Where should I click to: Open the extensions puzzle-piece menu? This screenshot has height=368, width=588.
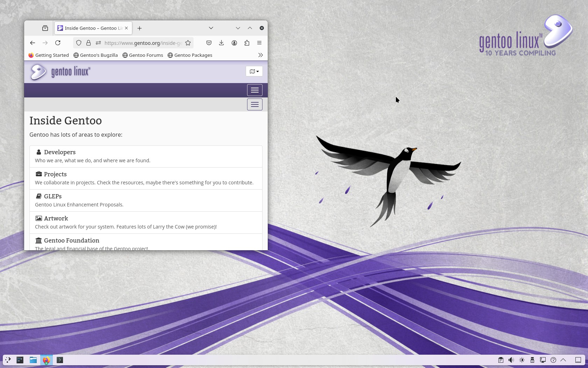click(x=247, y=43)
